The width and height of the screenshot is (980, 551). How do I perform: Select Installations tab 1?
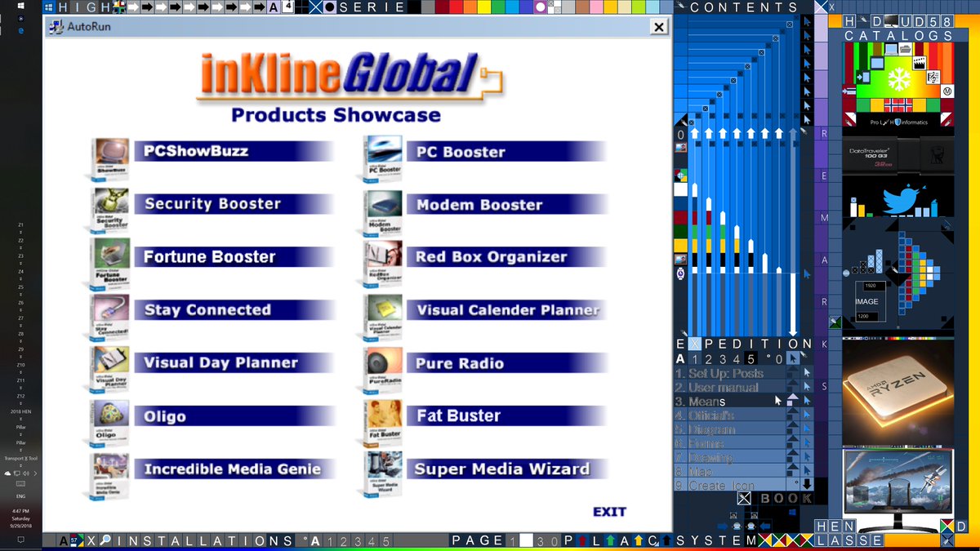[x=329, y=541]
